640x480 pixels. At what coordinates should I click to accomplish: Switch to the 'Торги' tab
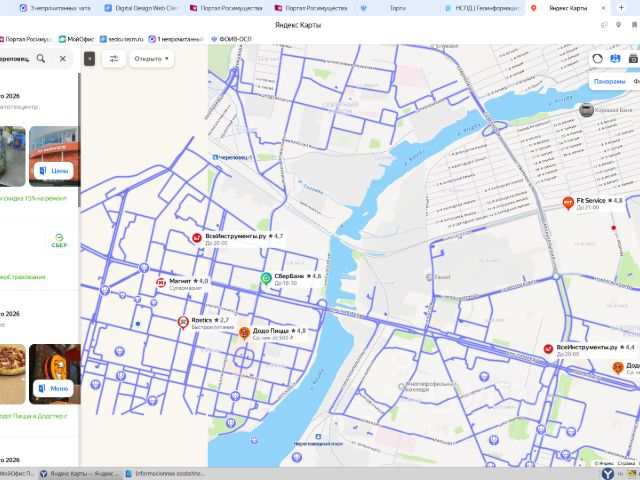tap(396, 8)
